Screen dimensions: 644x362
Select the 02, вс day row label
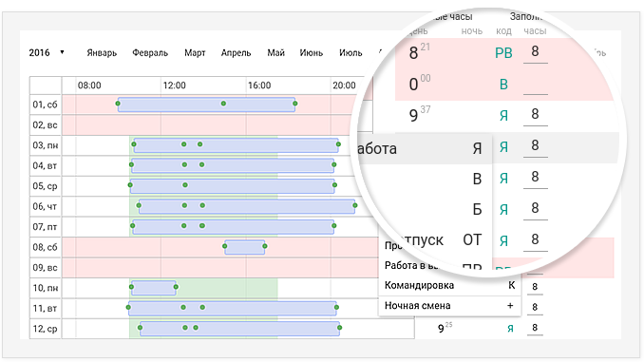[x=46, y=124]
